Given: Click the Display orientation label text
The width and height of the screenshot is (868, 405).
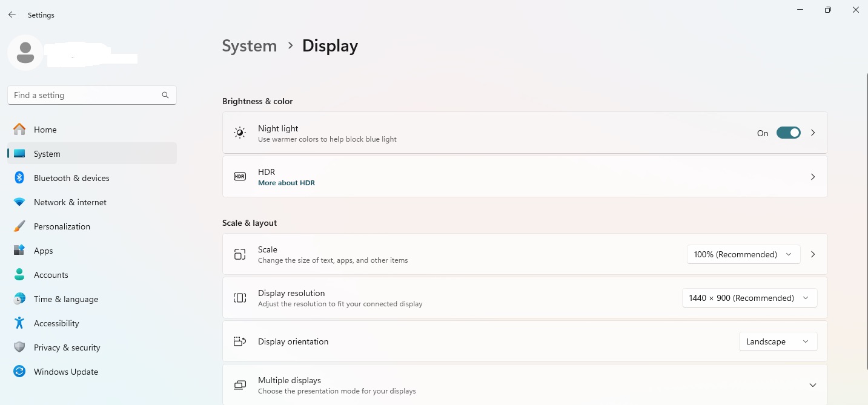Looking at the screenshot, I should click(293, 341).
